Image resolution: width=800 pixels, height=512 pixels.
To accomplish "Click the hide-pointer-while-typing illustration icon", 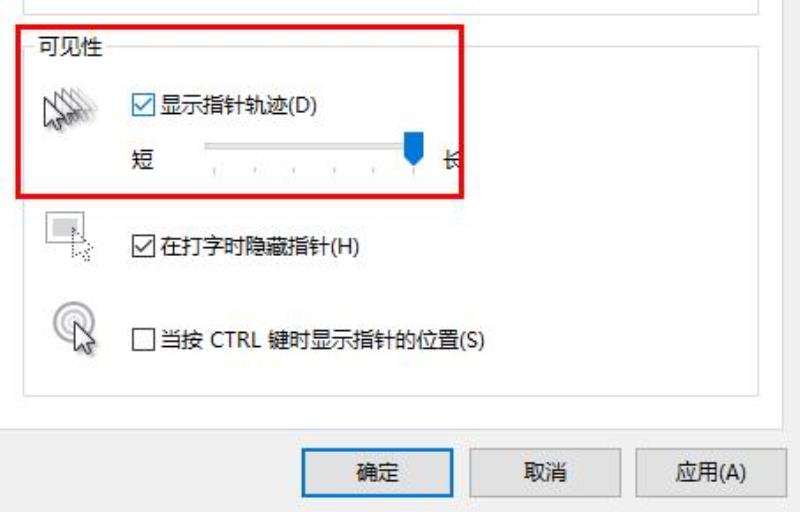I will [69, 236].
